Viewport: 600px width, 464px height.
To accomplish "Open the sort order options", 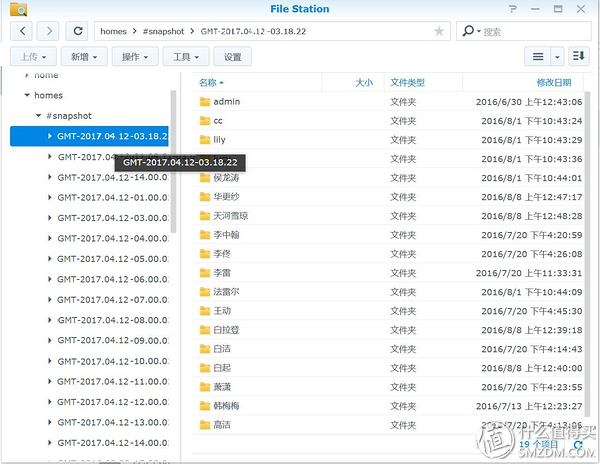I will 579,57.
